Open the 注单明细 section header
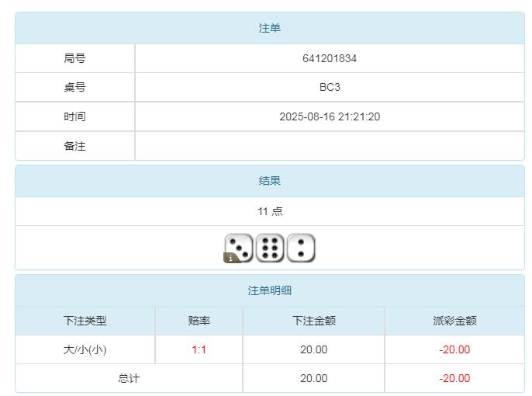This screenshot has width=532, height=396. point(270,290)
